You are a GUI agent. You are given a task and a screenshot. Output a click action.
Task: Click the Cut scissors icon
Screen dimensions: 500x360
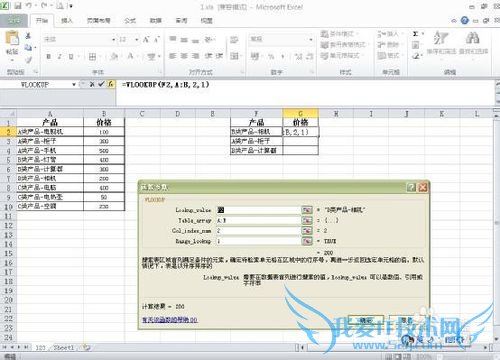coord(28,36)
